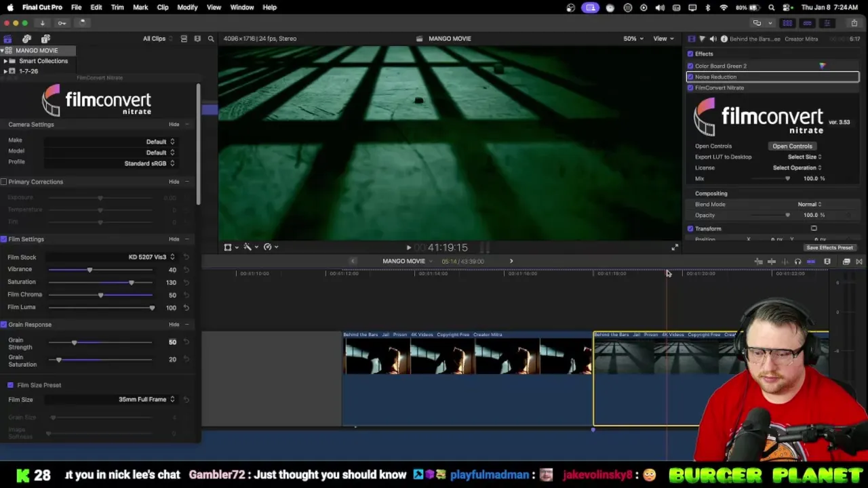
Task: Toggle the Effects checkbox in inspector
Action: [x=690, y=54]
